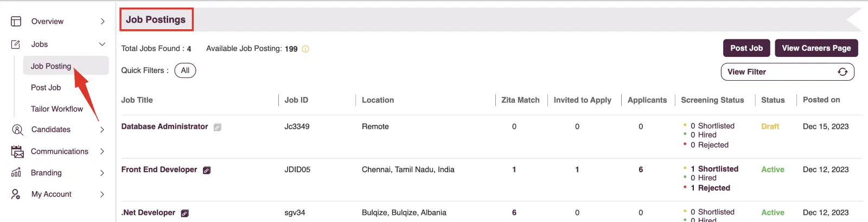Expand the Overview menu chevron

tap(103, 21)
